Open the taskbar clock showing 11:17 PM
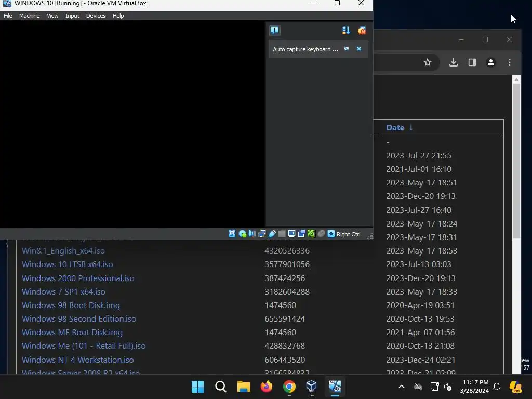532x399 pixels. (x=475, y=387)
